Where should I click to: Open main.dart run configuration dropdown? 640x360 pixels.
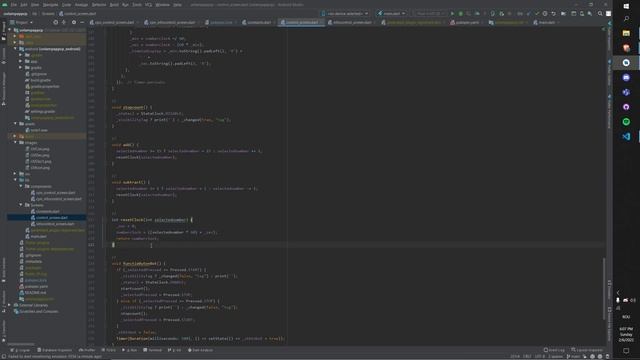coord(391,13)
